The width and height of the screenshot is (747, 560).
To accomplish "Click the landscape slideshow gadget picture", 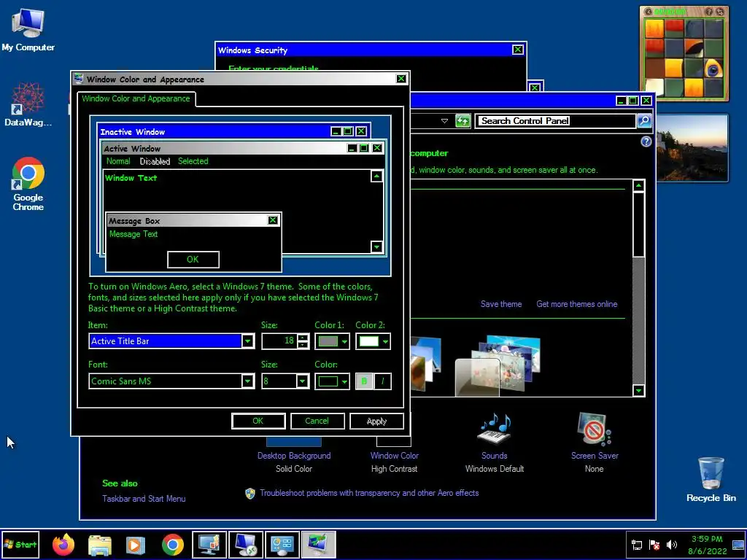I will (692, 148).
